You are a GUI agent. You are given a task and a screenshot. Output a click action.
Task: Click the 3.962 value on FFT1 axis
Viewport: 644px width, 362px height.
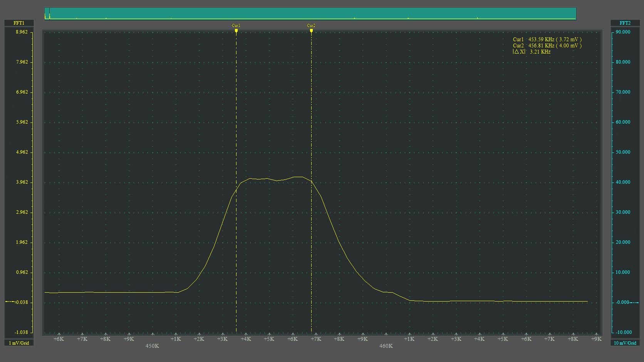pos(22,182)
